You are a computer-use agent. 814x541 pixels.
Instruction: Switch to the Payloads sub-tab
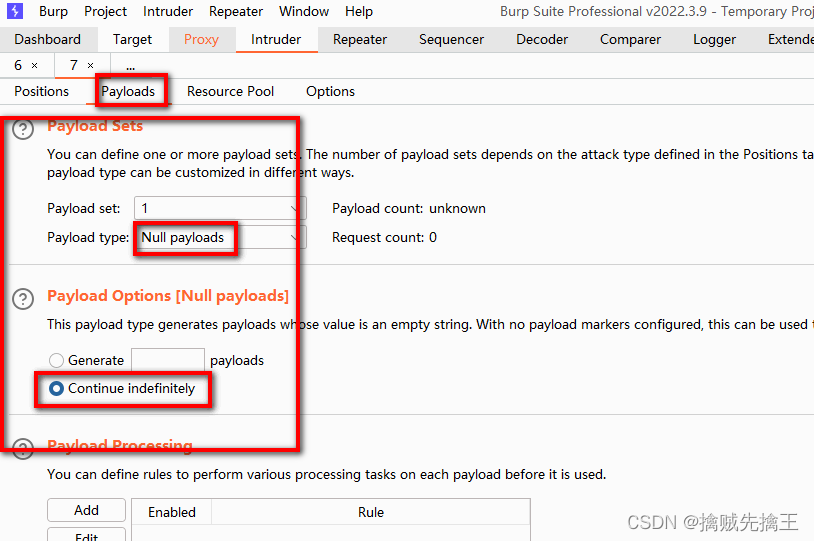pos(128,91)
